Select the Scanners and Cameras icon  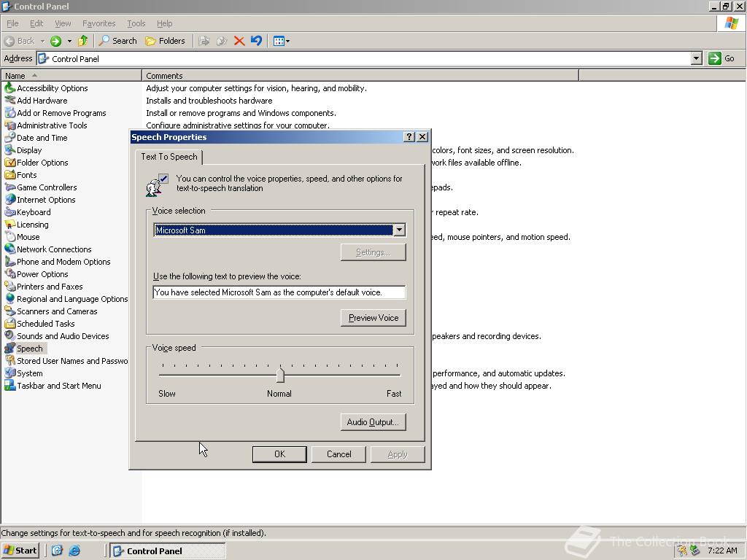pos(10,311)
